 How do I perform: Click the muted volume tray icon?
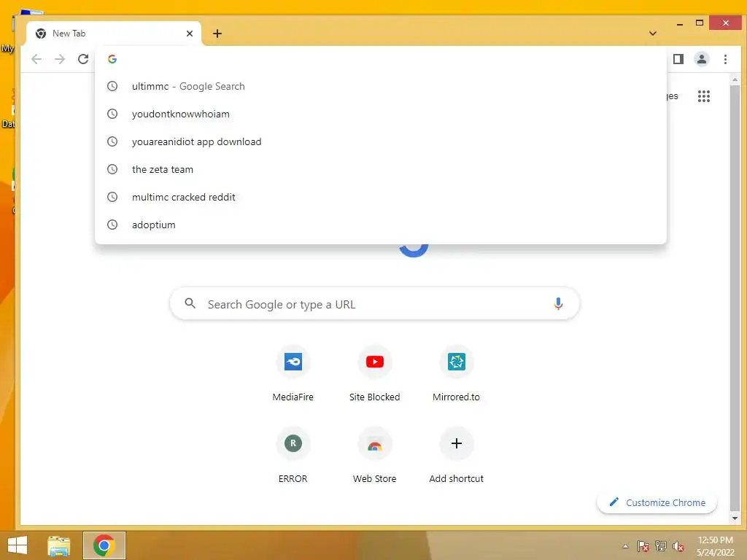coord(678,546)
